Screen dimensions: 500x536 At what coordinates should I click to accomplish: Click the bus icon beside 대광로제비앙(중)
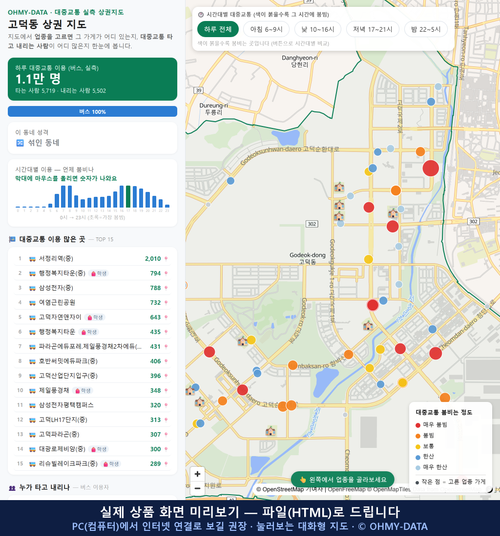pyautogui.click(x=32, y=449)
